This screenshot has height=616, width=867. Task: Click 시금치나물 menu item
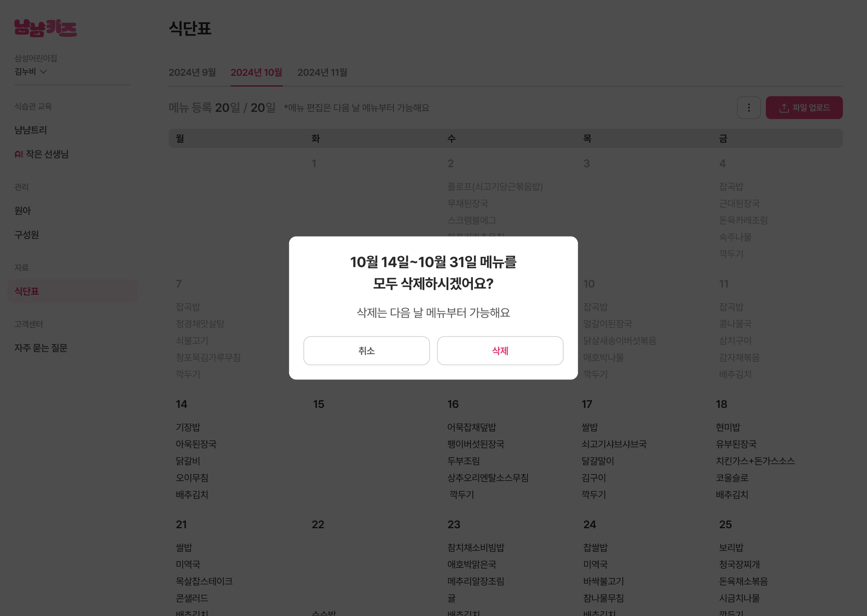(740, 598)
